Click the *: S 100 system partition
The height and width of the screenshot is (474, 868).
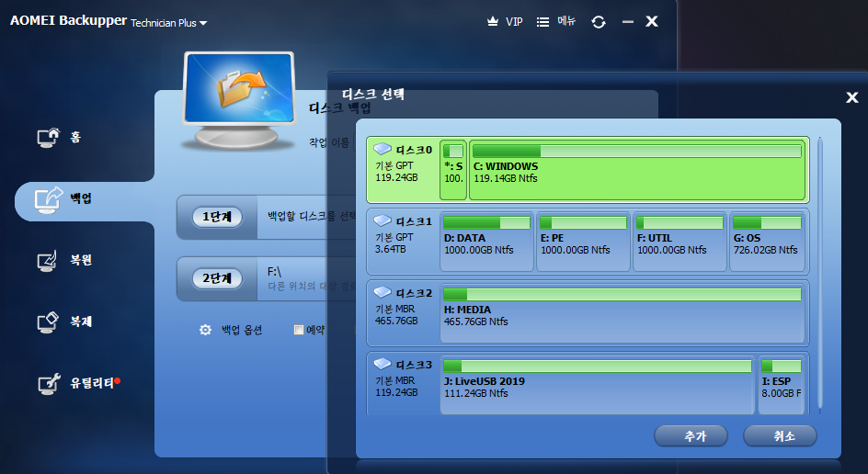point(453,170)
